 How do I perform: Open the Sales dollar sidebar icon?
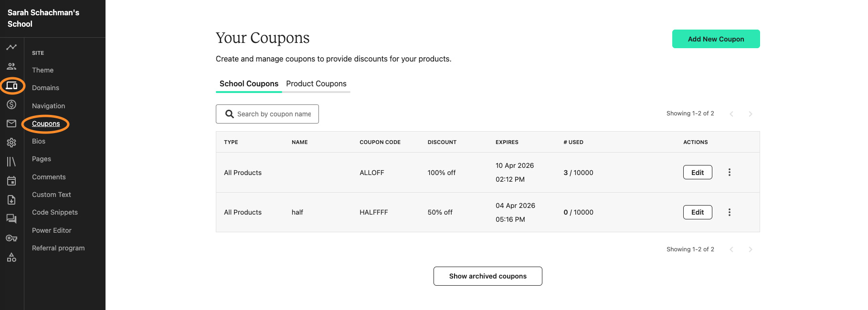(x=11, y=104)
